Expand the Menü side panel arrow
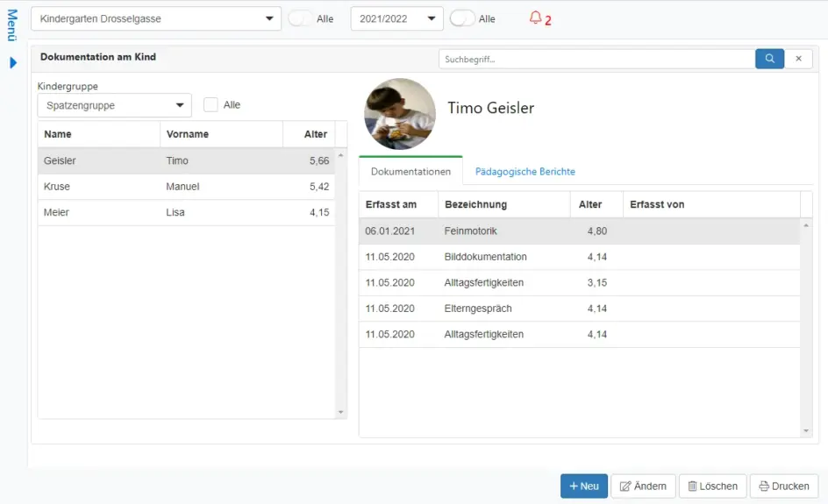Image resolution: width=828 pixels, height=504 pixels. coord(13,63)
